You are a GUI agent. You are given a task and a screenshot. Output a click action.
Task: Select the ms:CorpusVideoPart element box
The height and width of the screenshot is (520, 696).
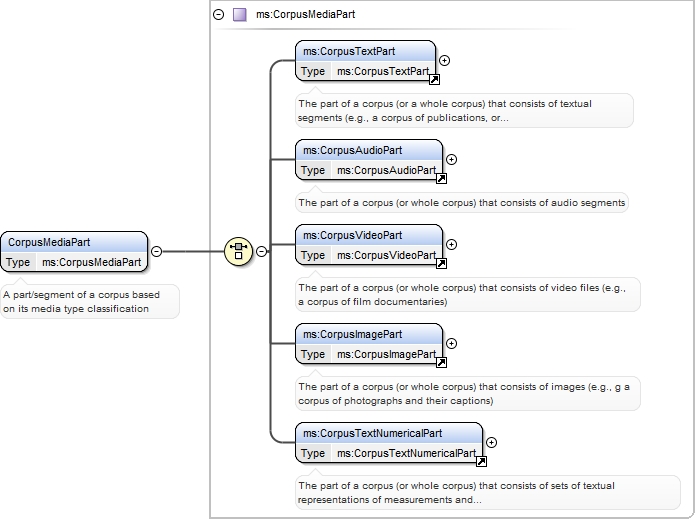[x=369, y=245]
